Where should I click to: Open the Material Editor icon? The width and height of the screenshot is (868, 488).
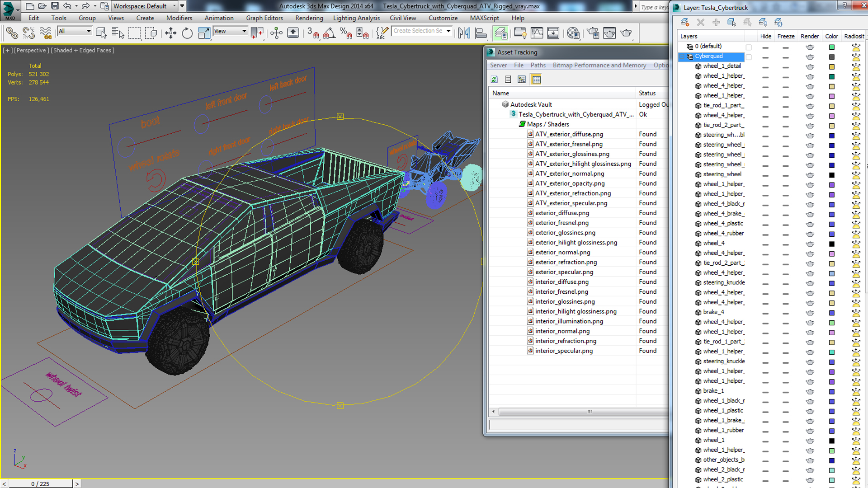coord(573,33)
